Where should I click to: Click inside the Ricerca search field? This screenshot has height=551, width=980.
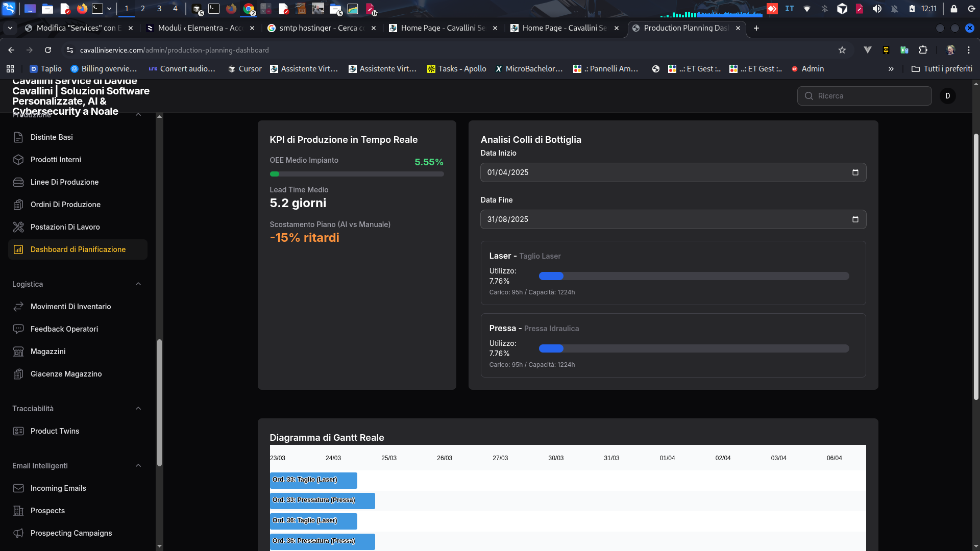pyautogui.click(x=864, y=96)
